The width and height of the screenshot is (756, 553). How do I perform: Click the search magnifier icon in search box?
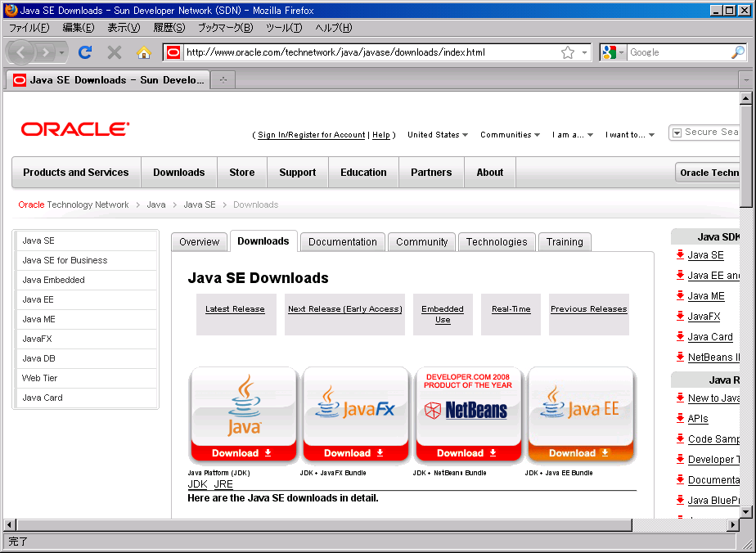point(738,52)
